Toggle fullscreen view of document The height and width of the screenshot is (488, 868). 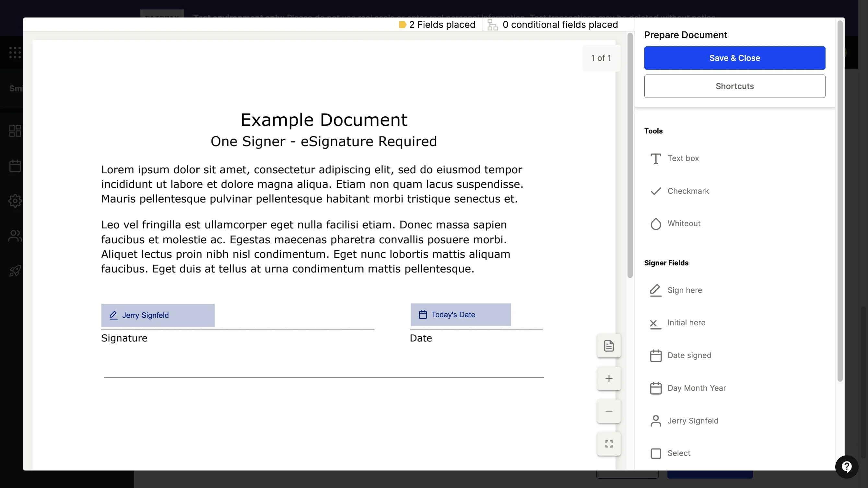click(609, 444)
